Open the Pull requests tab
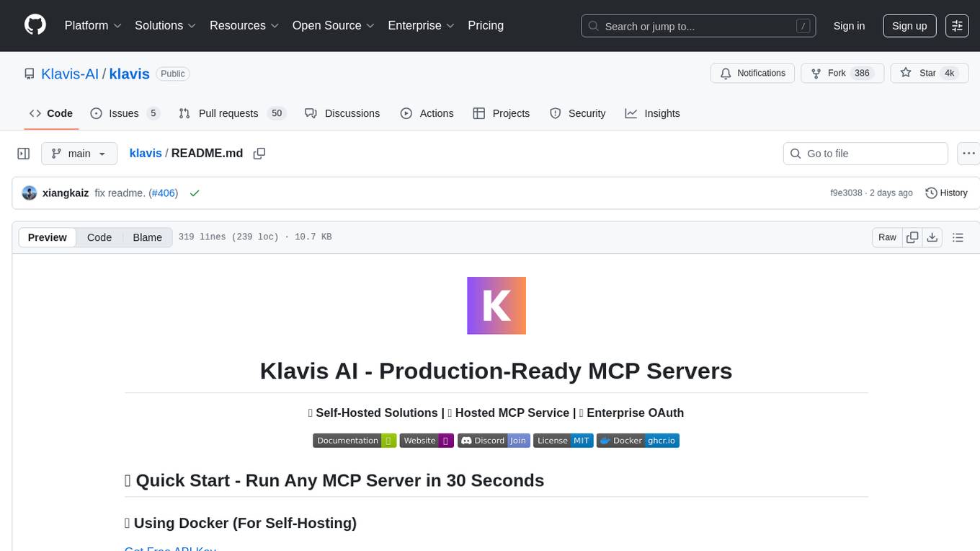Screen dimensions: 980x551 (x=232, y=113)
